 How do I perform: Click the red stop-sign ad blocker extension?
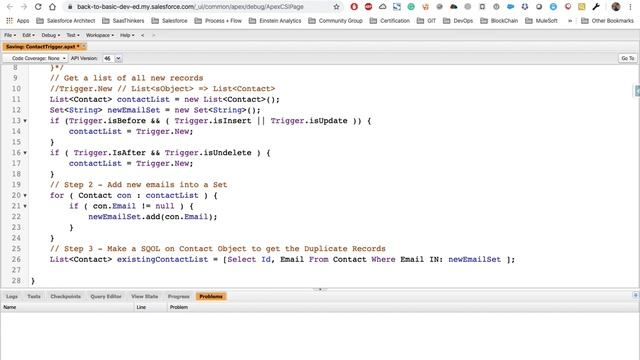(x=368, y=7)
